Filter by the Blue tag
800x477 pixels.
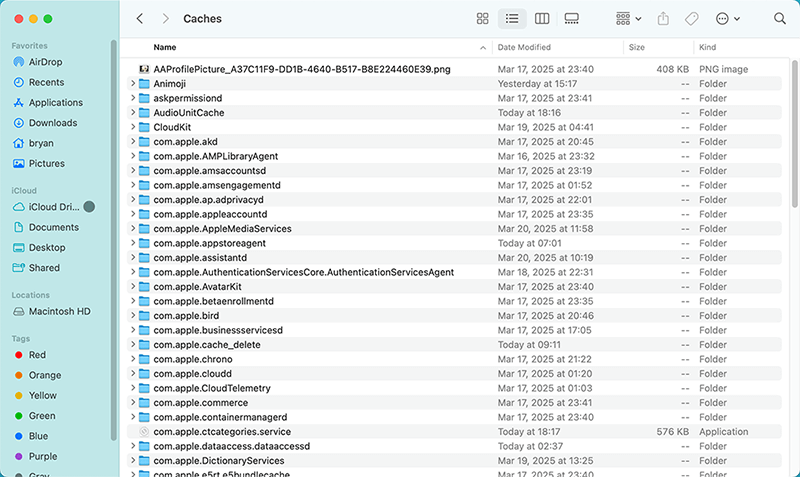pyautogui.click(x=38, y=436)
